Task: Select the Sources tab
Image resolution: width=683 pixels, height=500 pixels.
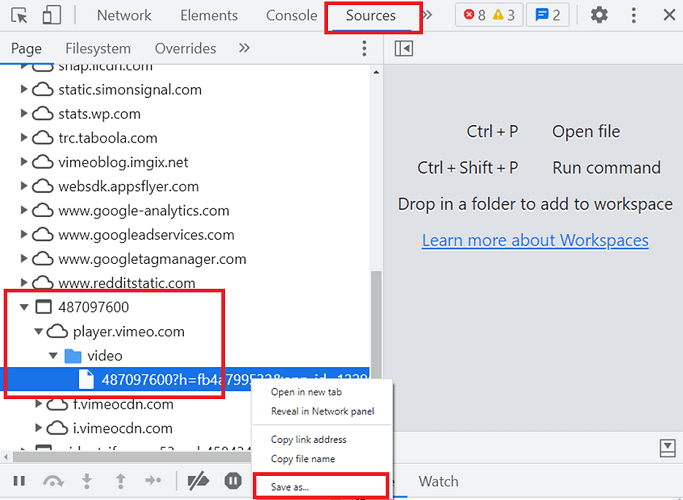Action: tap(371, 16)
